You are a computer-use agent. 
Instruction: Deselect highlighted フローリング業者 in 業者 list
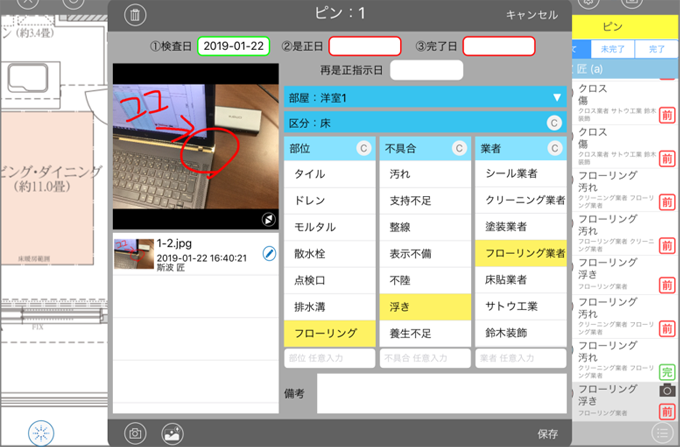tap(521, 253)
